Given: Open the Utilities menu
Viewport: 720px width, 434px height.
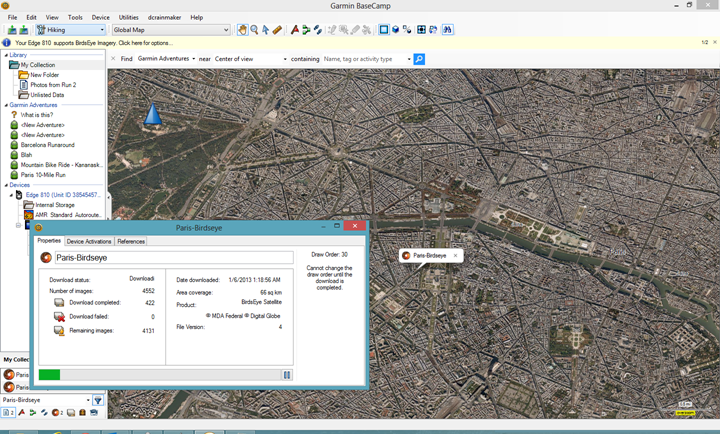Looking at the screenshot, I should tap(129, 17).
